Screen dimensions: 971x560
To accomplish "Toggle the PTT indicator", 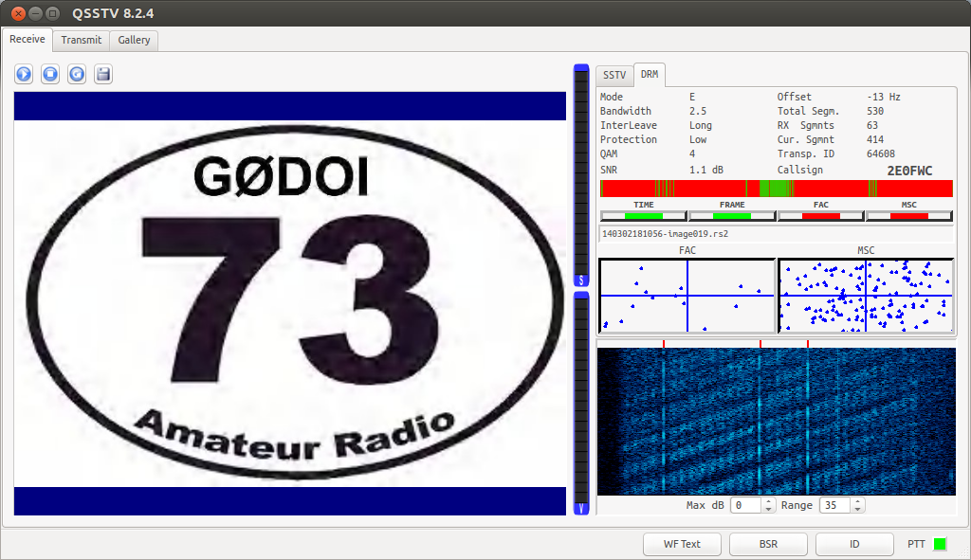I will (942, 544).
